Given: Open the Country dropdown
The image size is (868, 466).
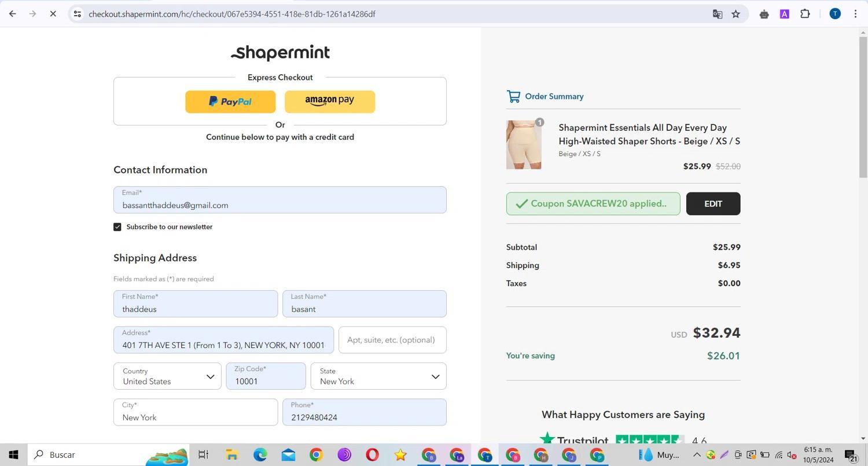Looking at the screenshot, I should 167,376.
